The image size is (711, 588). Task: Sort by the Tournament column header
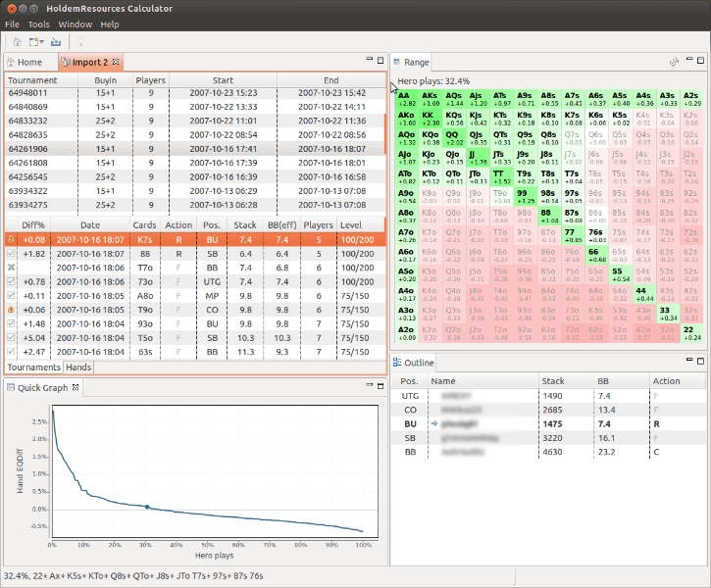[41, 80]
